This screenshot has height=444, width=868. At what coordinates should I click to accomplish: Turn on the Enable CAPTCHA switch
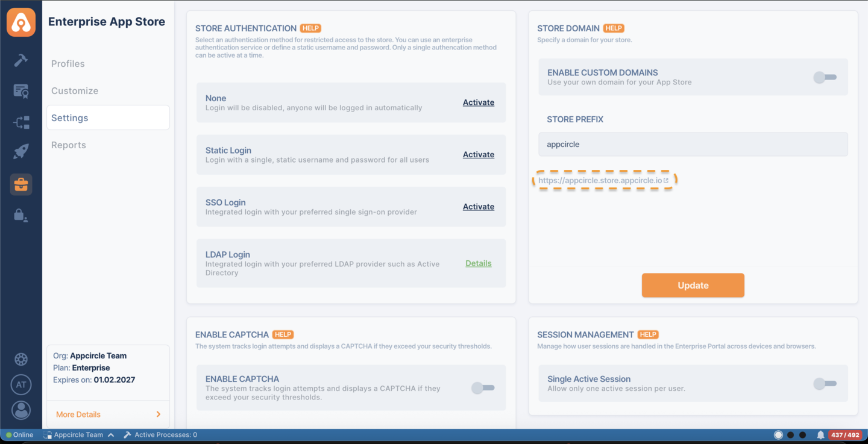[482, 388]
